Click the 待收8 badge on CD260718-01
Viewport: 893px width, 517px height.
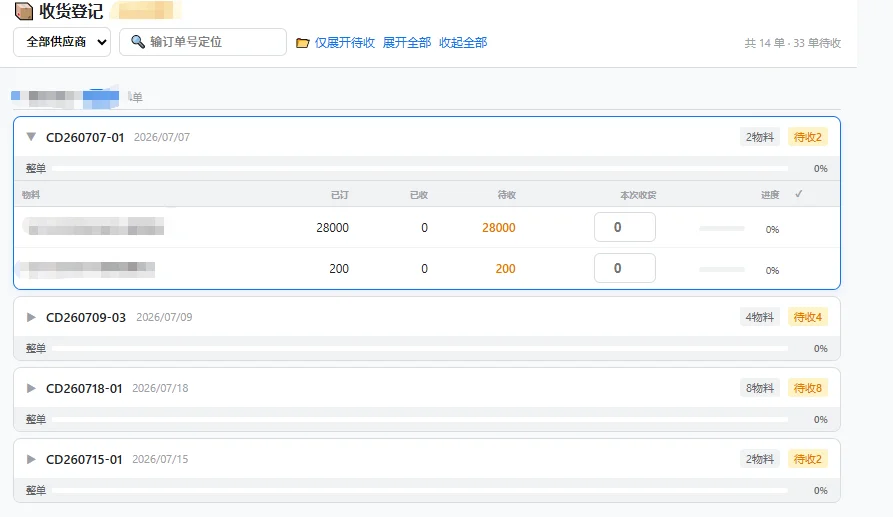click(808, 388)
